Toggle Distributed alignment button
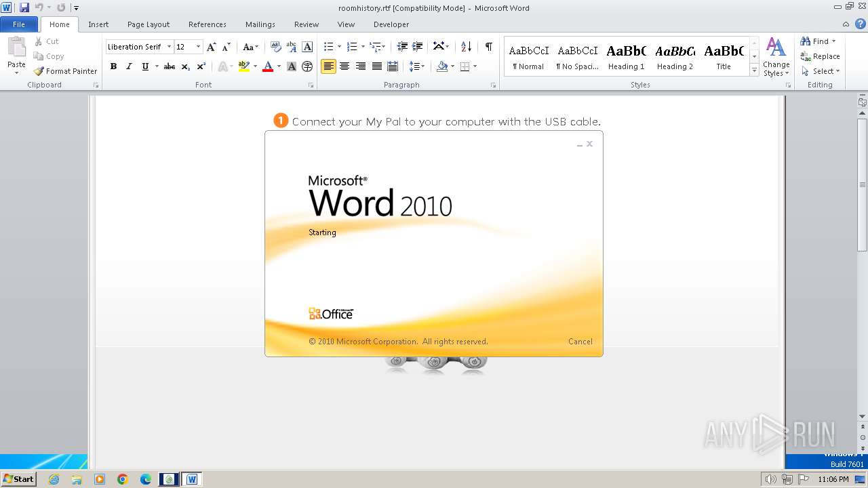This screenshot has height=488, width=868. (392, 66)
